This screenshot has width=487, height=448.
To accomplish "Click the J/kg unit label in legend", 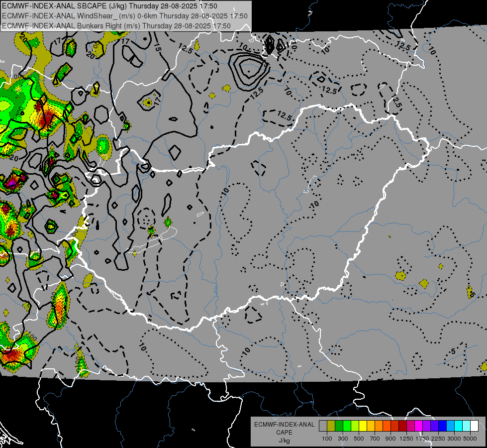I will coord(284,441).
